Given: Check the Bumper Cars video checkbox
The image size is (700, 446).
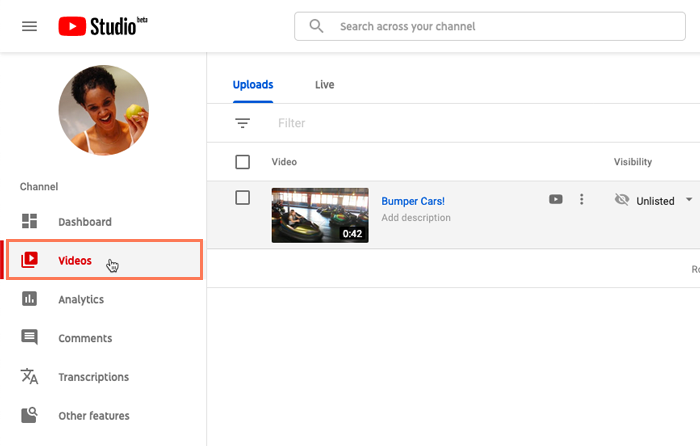Looking at the screenshot, I should point(242,198).
